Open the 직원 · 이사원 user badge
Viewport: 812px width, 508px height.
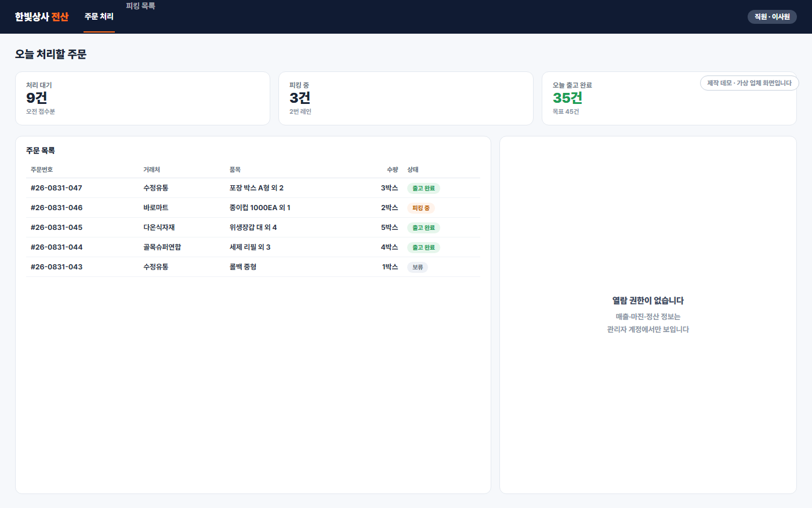[772, 17]
